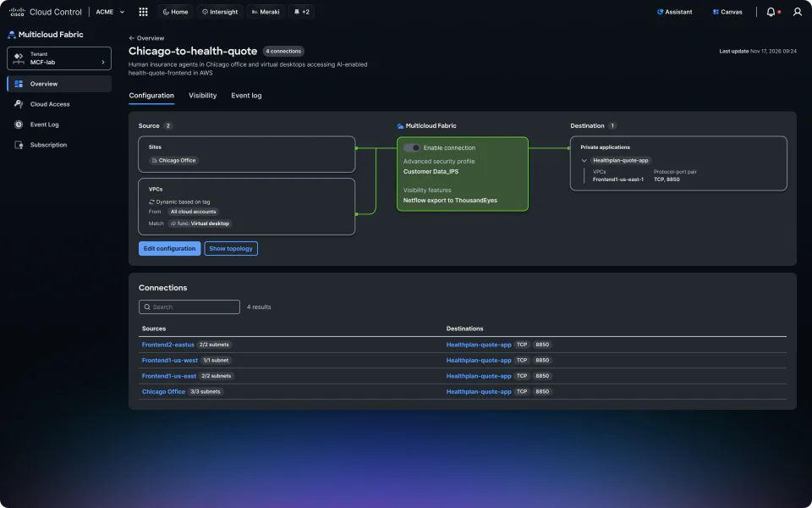Screen dimensions: 812x508
Task: Click the Overview sidebar icon
Action: 19,84
